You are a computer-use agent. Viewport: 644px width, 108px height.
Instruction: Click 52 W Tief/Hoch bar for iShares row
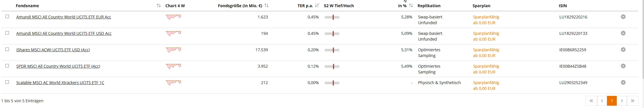(x=332, y=50)
